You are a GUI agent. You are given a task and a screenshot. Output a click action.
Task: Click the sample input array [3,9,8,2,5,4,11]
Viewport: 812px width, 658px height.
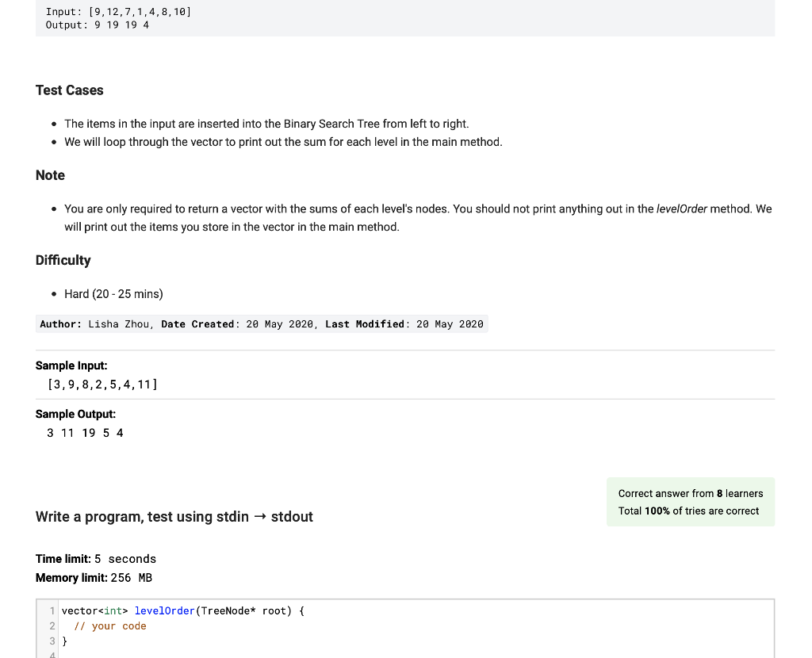pyautogui.click(x=102, y=384)
